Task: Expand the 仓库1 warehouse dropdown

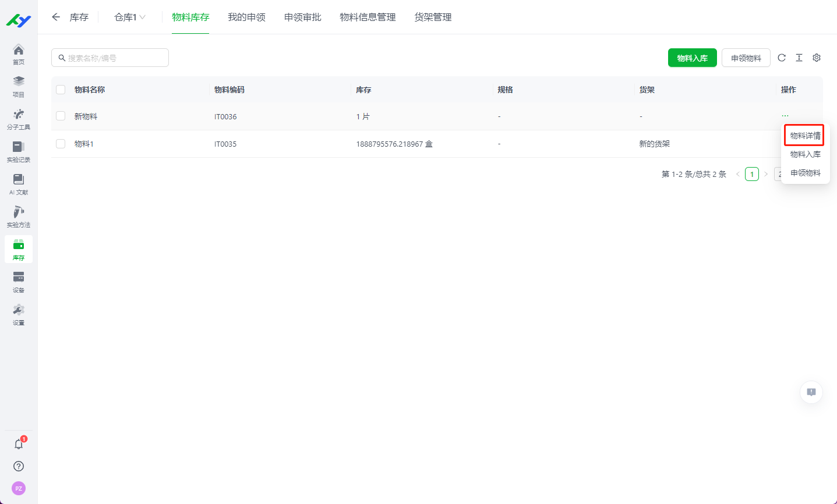Action: click(130, 17)
